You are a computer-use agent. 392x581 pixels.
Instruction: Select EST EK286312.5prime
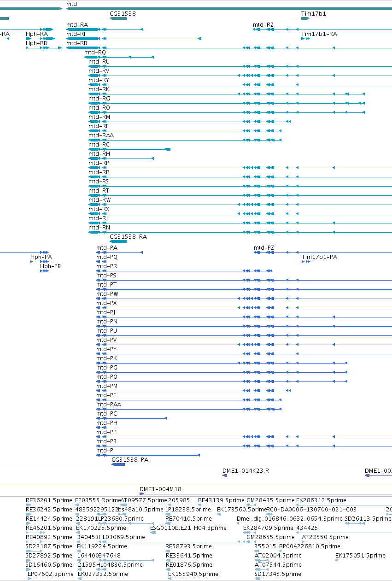pyautogui.click(x=321, y=500)
